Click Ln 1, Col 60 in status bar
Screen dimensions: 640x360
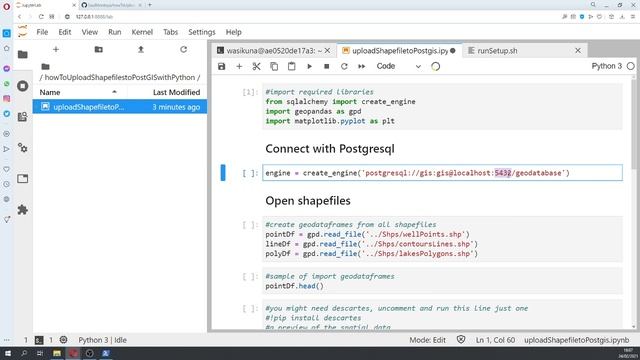495,340
